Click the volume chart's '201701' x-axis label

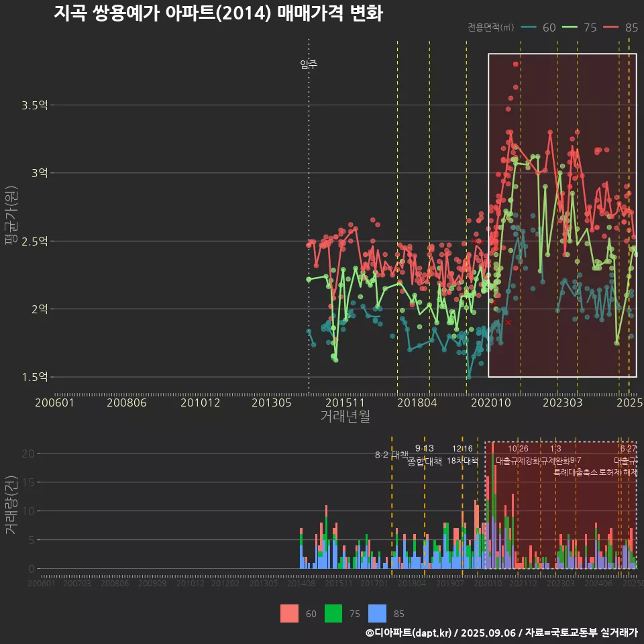coord(374,583)
